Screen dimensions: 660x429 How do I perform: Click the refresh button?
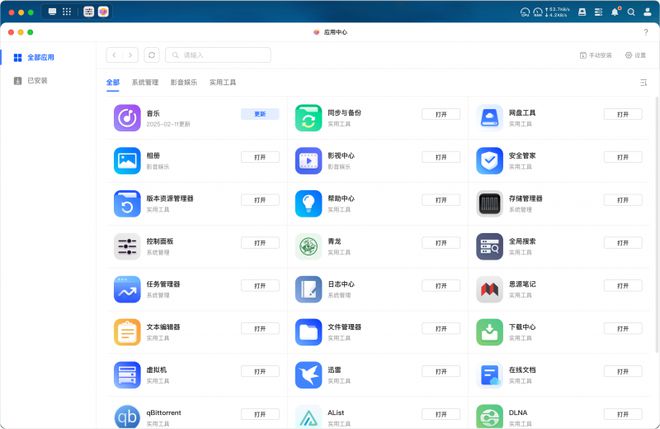152,55
